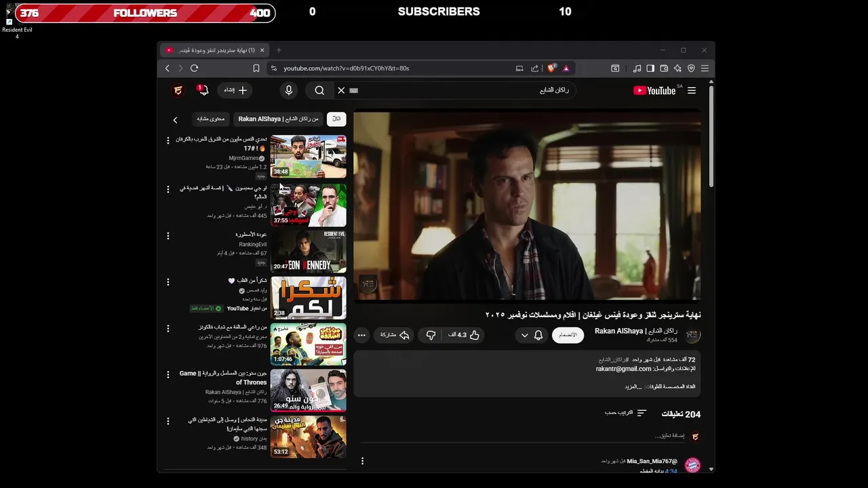Open the 38:48 MjrmGames video thumbnail
868x488 pixels.
click(309, 157)
